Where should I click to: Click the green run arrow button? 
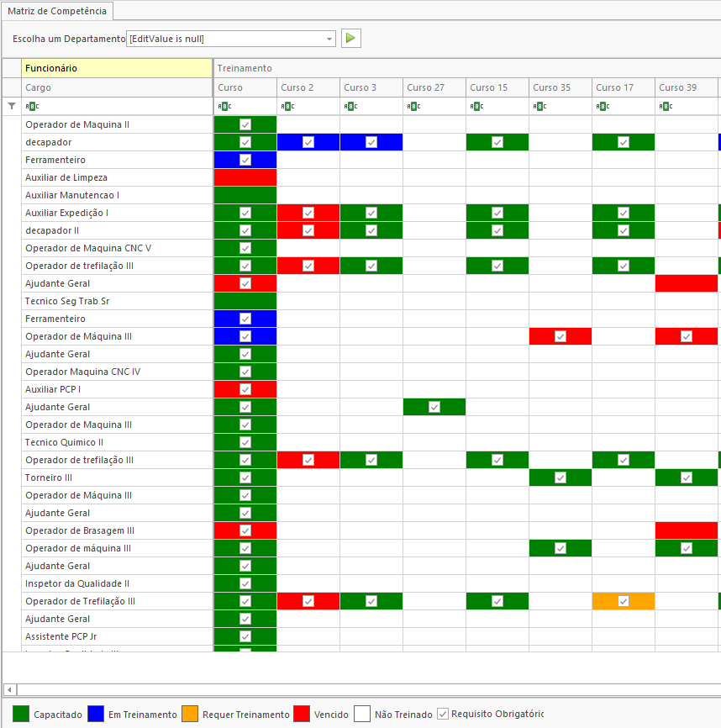coord(350,39)
